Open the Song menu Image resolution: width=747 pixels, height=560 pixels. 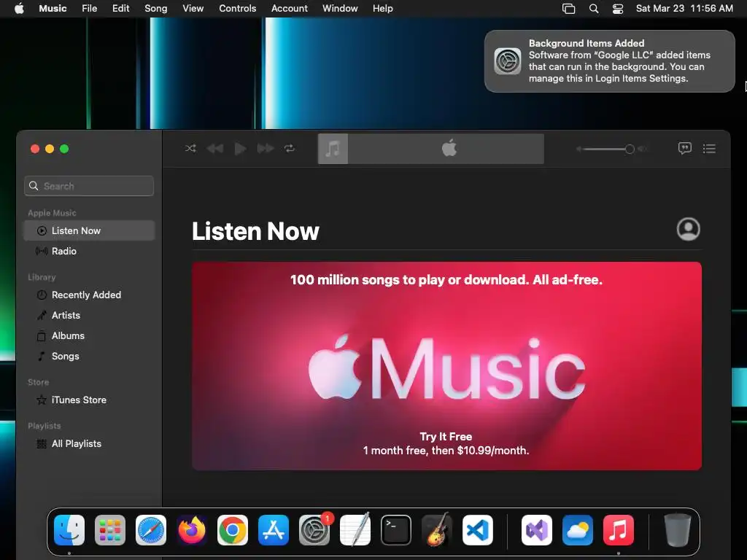pos(156,9)
